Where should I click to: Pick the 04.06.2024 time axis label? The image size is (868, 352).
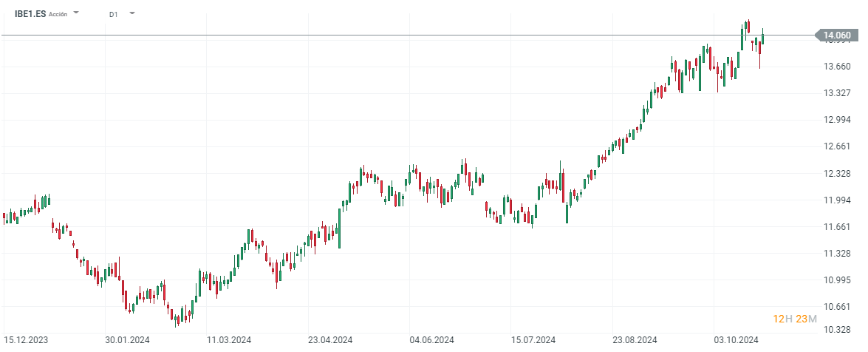click(x=431, y=340)
